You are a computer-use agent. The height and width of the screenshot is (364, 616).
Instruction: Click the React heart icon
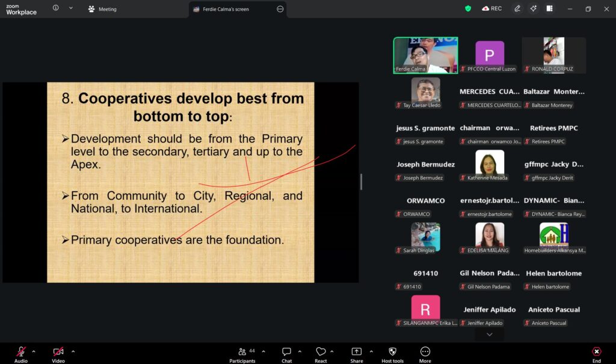321,352
